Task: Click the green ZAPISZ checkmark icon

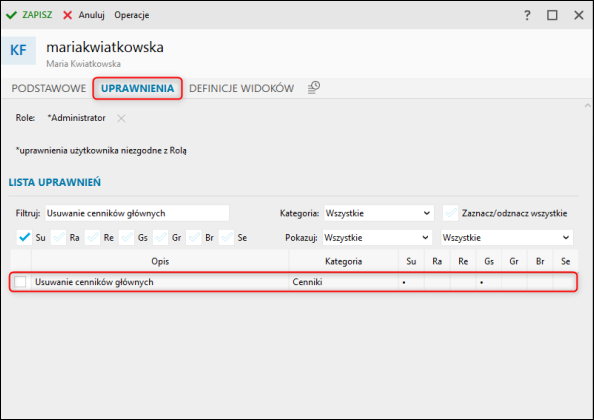Action: click(x=11, y=15)
